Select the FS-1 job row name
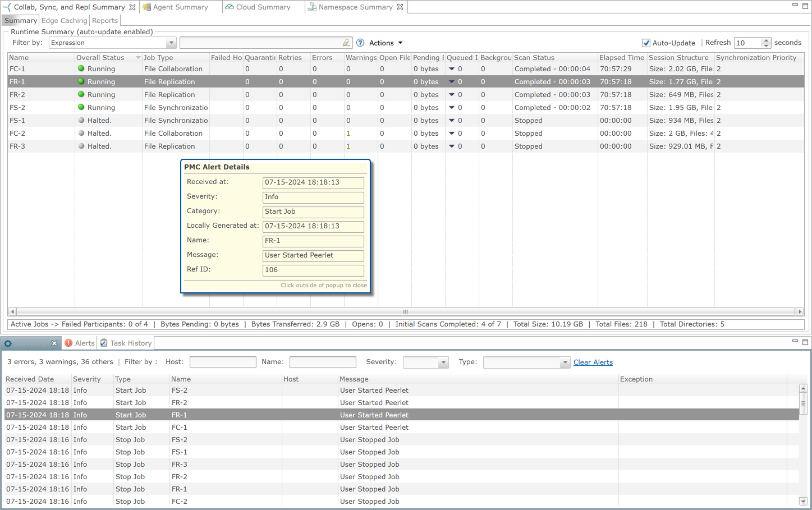Screen dimensions: 812x510 [x=17, y=120]
